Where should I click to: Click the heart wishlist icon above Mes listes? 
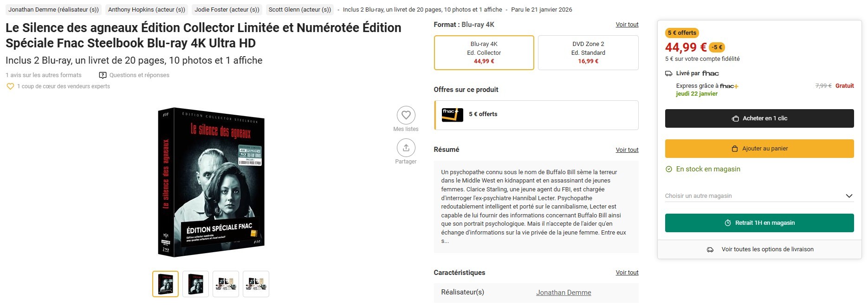[406, 115]
